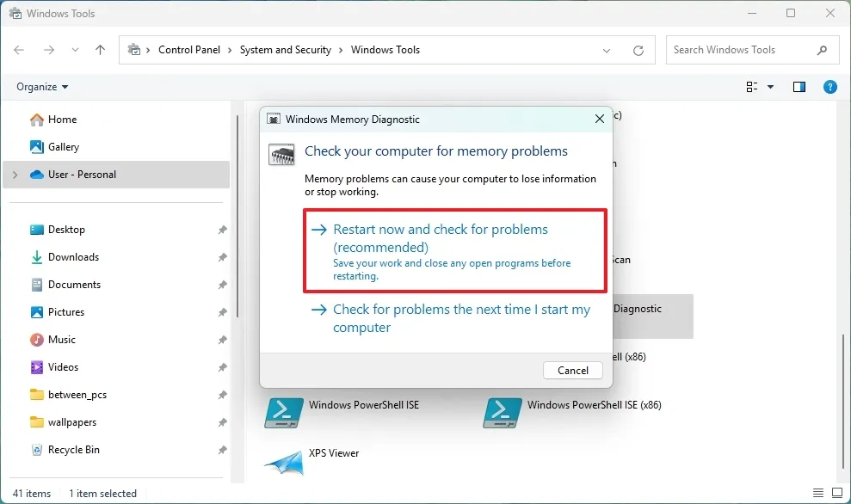Click the 1 item selected status text

click(x=102, y=494)
